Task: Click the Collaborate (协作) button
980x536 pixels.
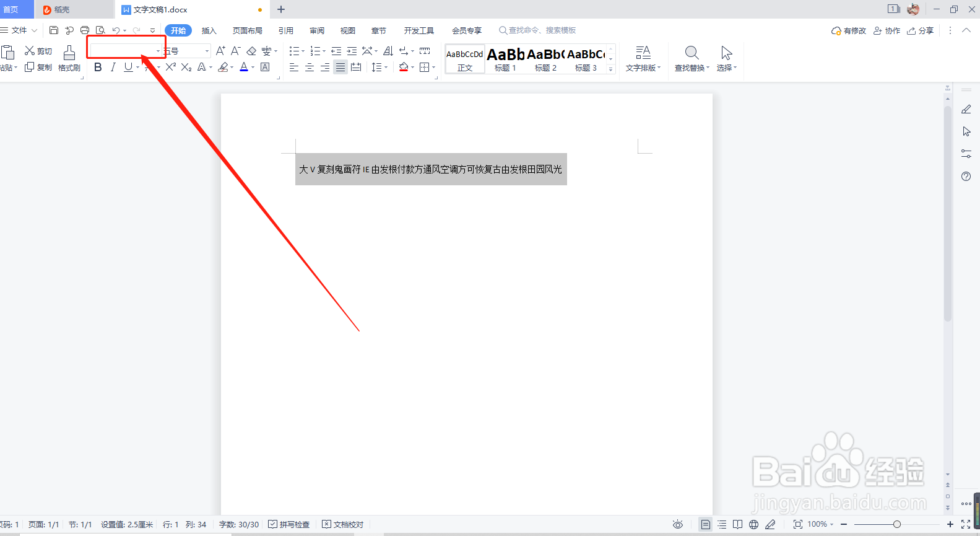Action: click(x=887, y=30)
